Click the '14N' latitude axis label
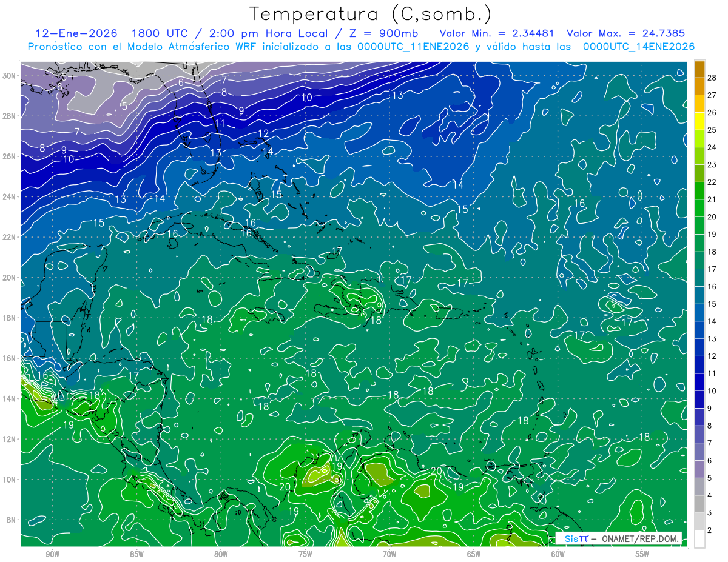The image size is (728, 562). click(10, 398)
